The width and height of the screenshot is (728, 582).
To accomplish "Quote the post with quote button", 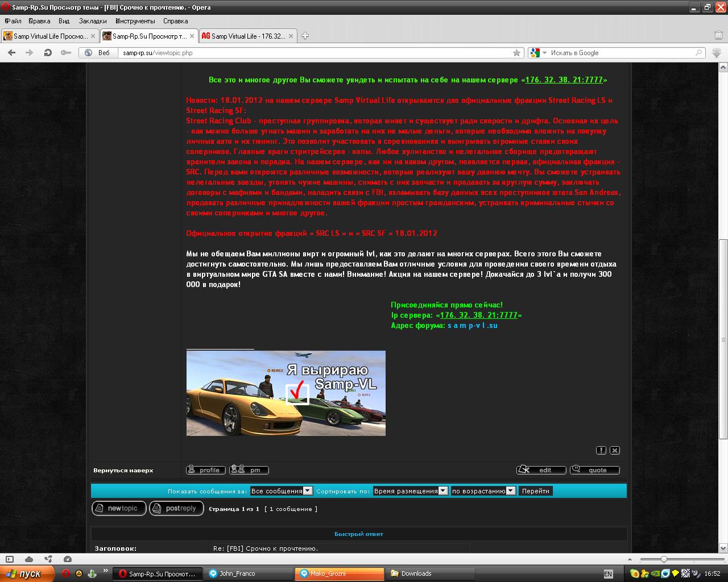I will tap(595, 469).
